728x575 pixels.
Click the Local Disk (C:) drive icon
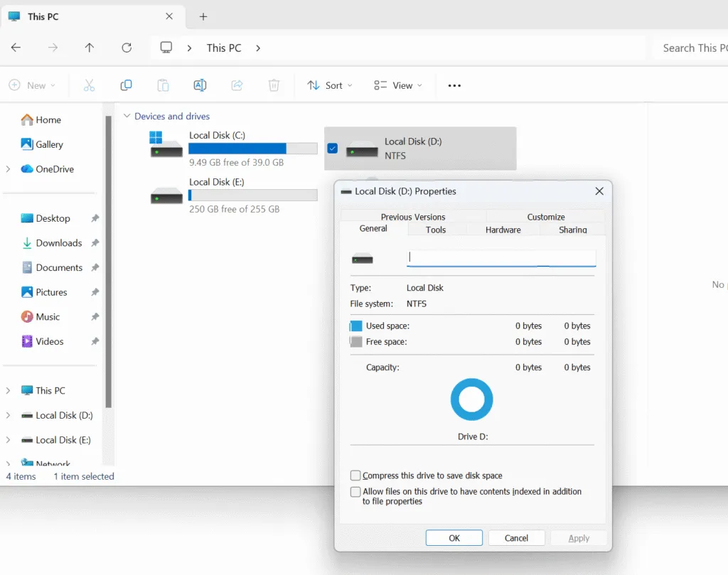point(166,145)
